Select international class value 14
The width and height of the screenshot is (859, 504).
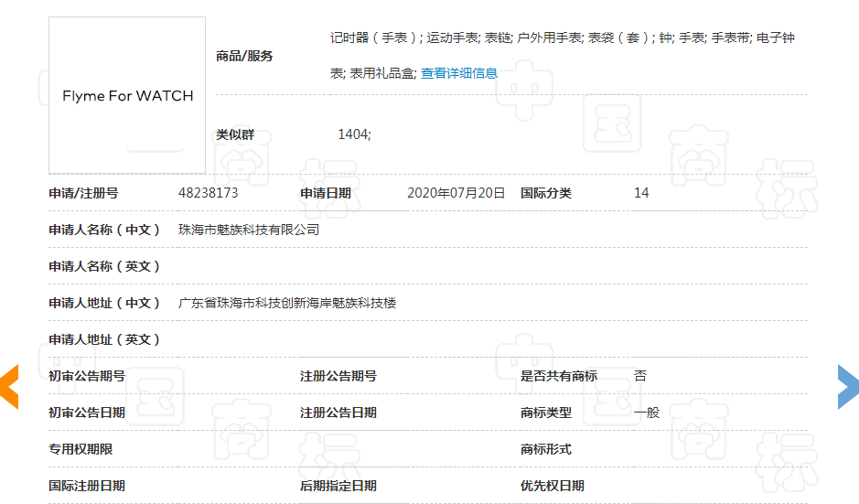[x=641, y=193]
